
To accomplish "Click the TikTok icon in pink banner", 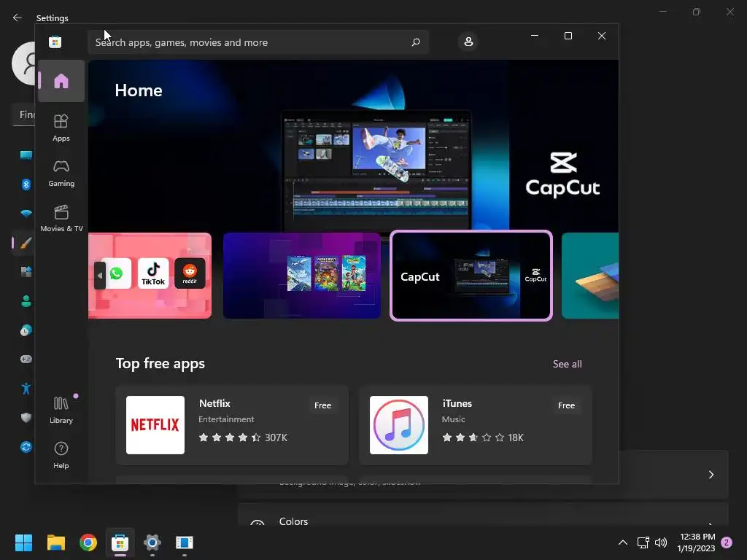I will coord(153,273).
